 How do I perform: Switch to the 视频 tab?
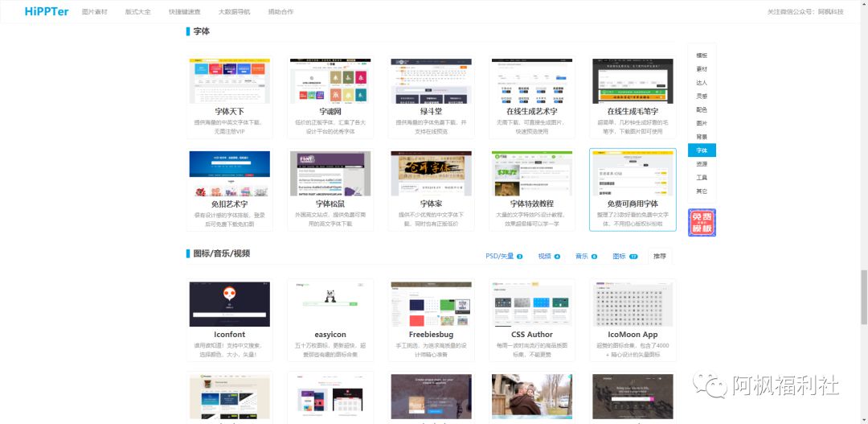(549, 256)
